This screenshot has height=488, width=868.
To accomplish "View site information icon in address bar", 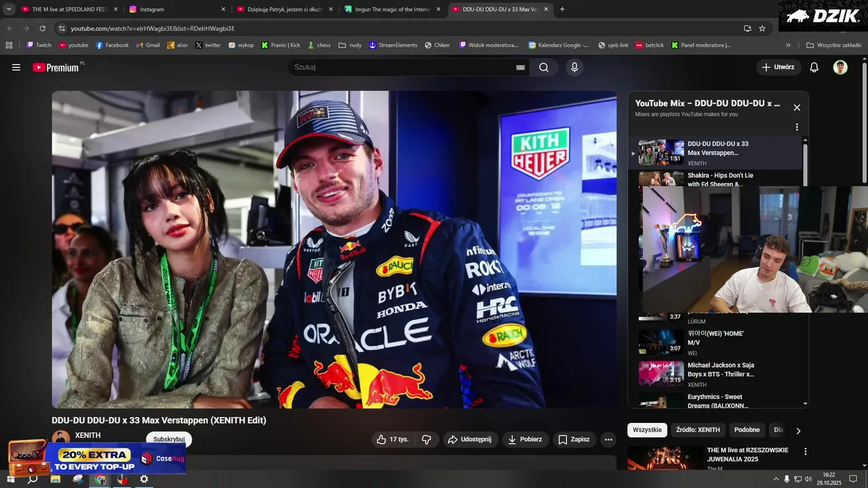I will [x=62, y=28].
